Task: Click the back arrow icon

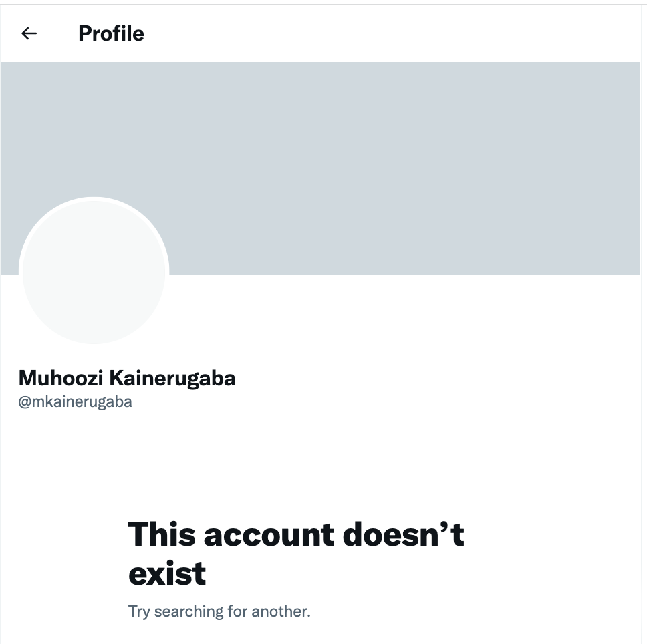Action: [29, 33]
